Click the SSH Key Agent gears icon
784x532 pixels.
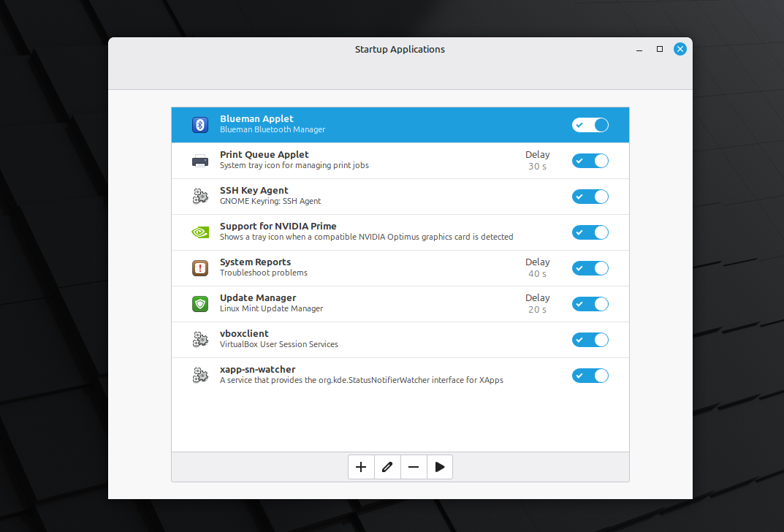click(x=199, y=196)
